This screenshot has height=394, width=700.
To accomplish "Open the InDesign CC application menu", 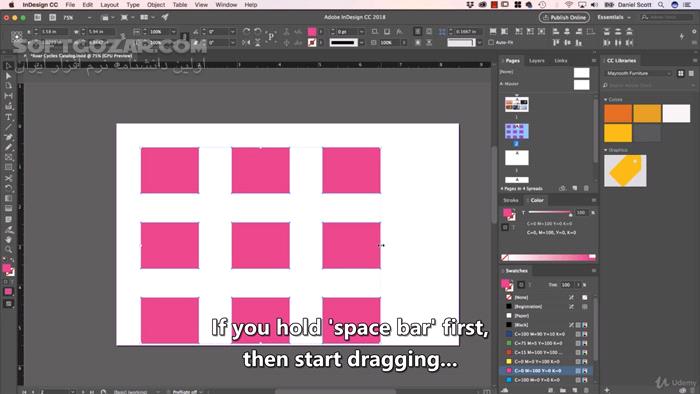I will (x=40, y=5).
